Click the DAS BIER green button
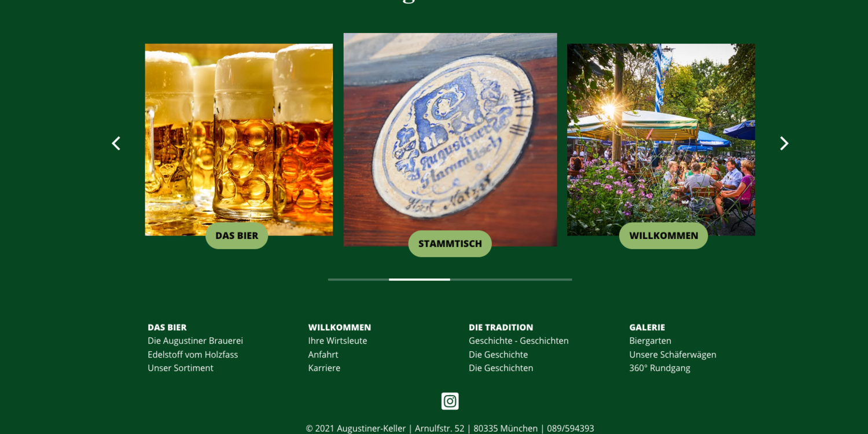The height and width of the screenshot is (434, 868). (237, 236)
